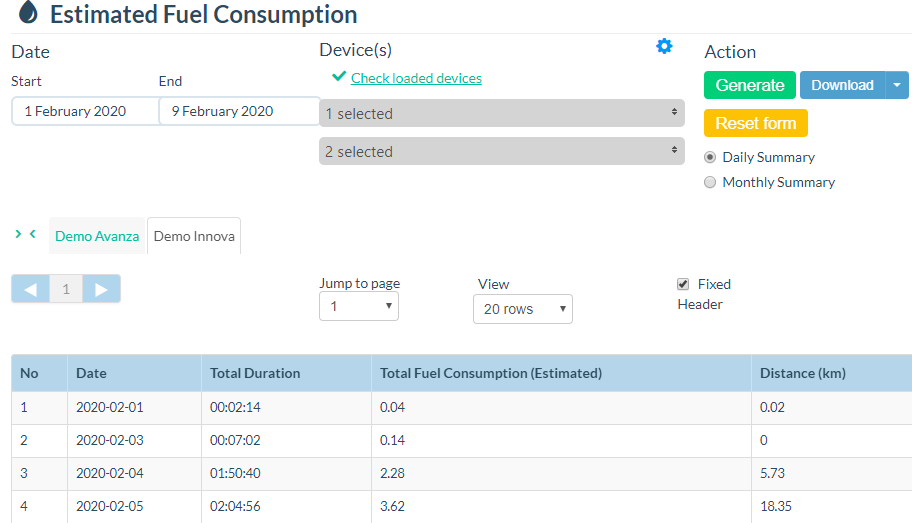Open the Check loaded devices link
The width and height of the screenshot is (912, 523).
pyautogui.click(x=416, y=78)
